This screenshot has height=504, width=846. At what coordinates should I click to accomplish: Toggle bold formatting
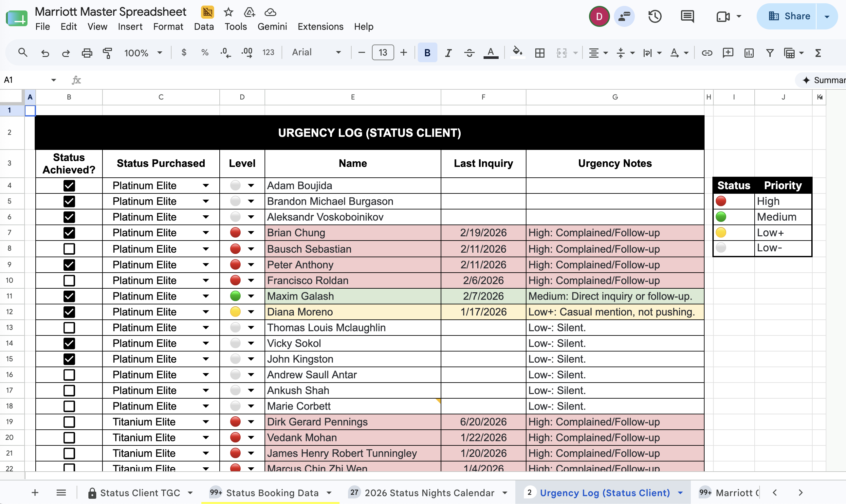point(427,53)
